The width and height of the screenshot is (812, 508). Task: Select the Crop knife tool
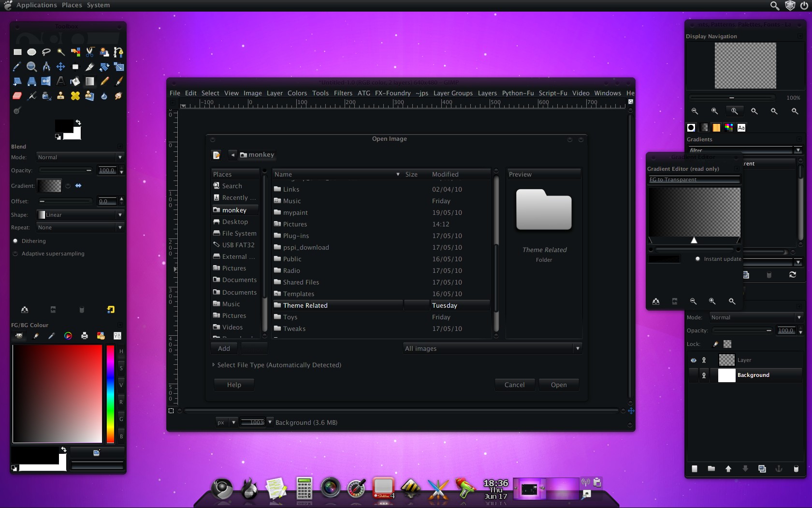(x=90, y=67)
